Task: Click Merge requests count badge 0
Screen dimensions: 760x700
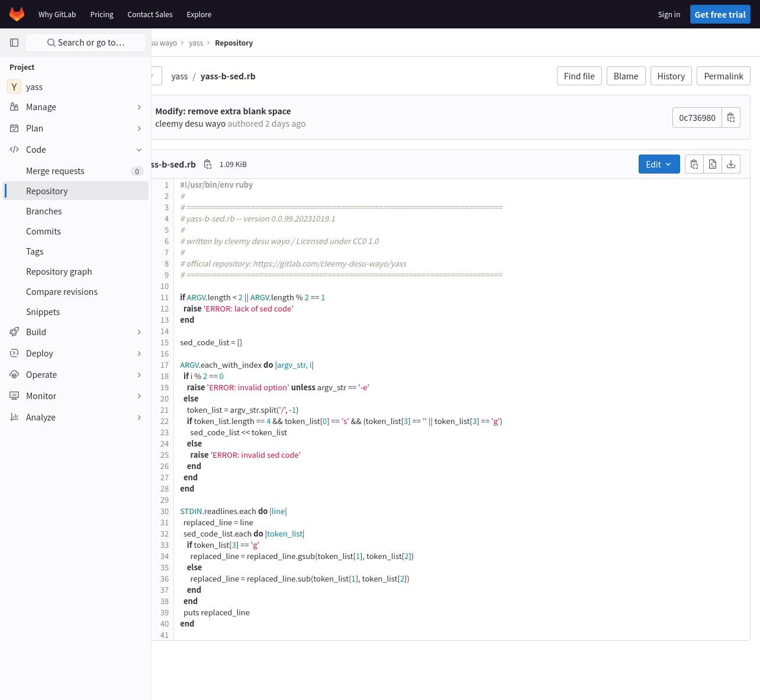Action: [137, 171]
